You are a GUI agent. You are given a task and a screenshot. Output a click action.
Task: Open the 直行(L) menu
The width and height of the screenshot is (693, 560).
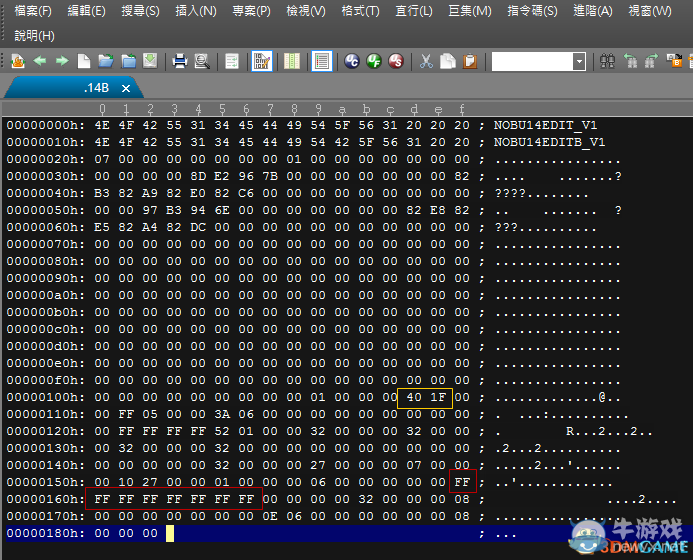[414, 11]
